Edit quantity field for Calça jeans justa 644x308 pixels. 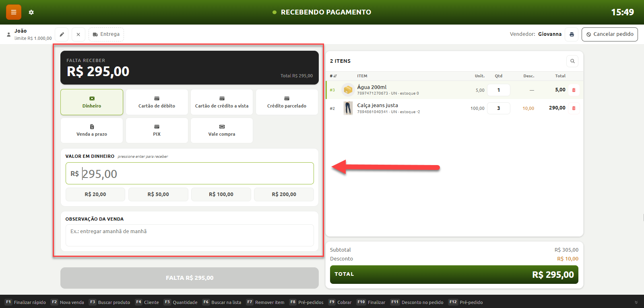click(x=499, y=108)
